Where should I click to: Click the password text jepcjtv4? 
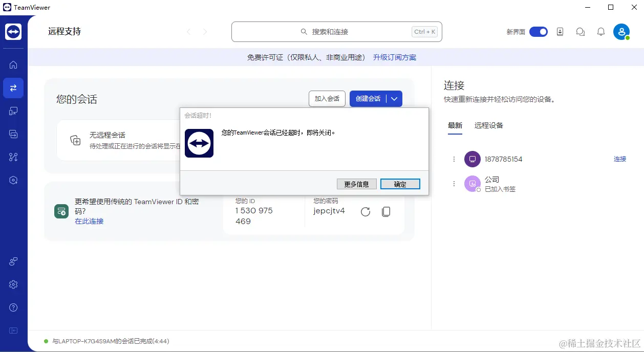pyautogui.click(x=329, y=211)
